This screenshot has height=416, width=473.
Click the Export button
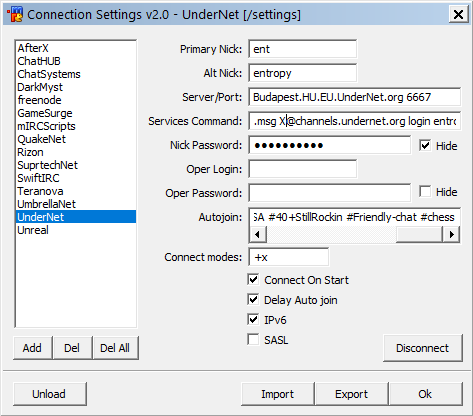point(351,394)
